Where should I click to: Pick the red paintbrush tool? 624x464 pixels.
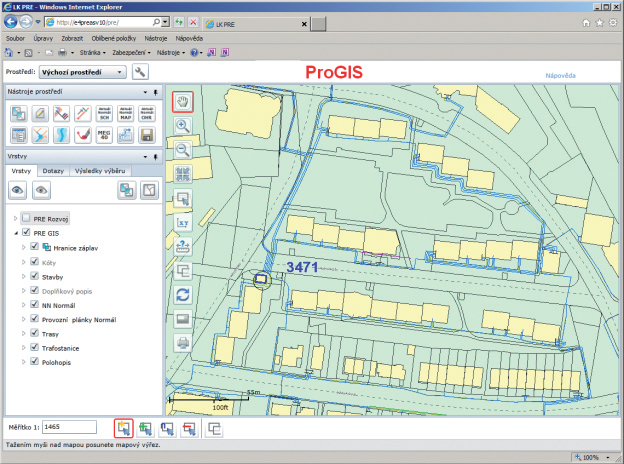(x=83, y=135)
